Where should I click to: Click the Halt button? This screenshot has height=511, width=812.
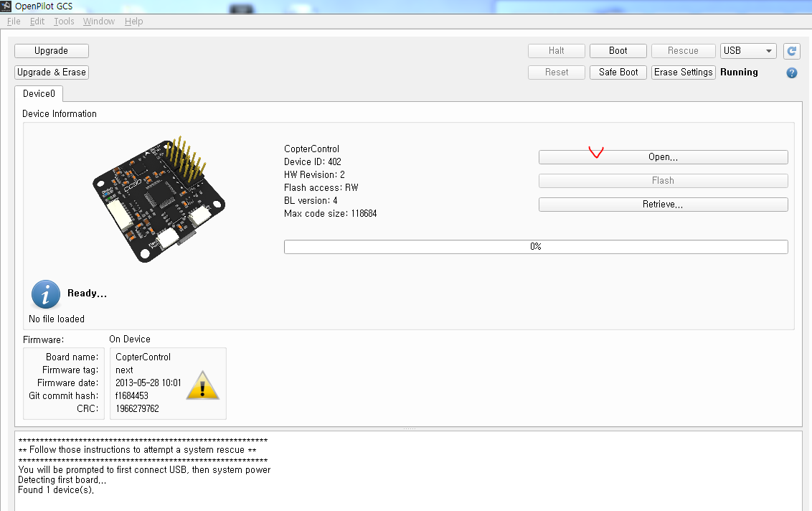coord(556,51)
